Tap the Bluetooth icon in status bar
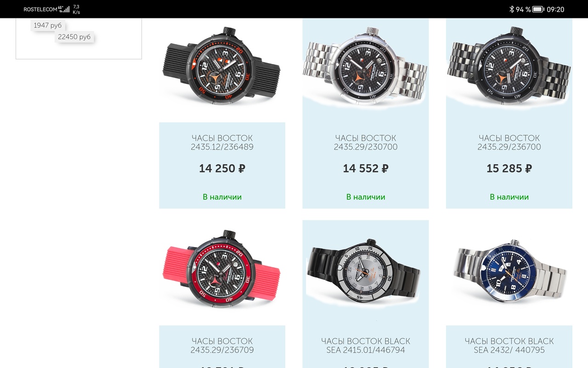 pyautogui.click(x=511, y=9)
